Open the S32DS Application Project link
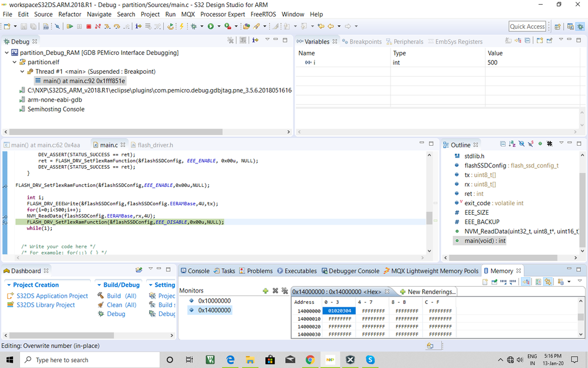588x368 pixels. 52,296
